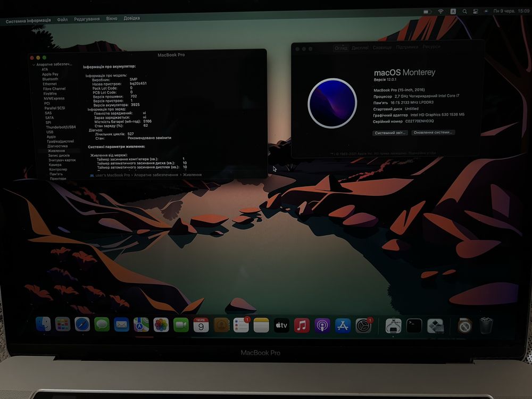Switch to Сховище tab

(382, 47)
